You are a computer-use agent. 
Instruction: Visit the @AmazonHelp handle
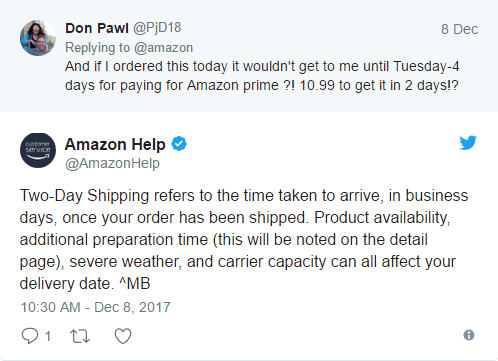click(112, 164)
